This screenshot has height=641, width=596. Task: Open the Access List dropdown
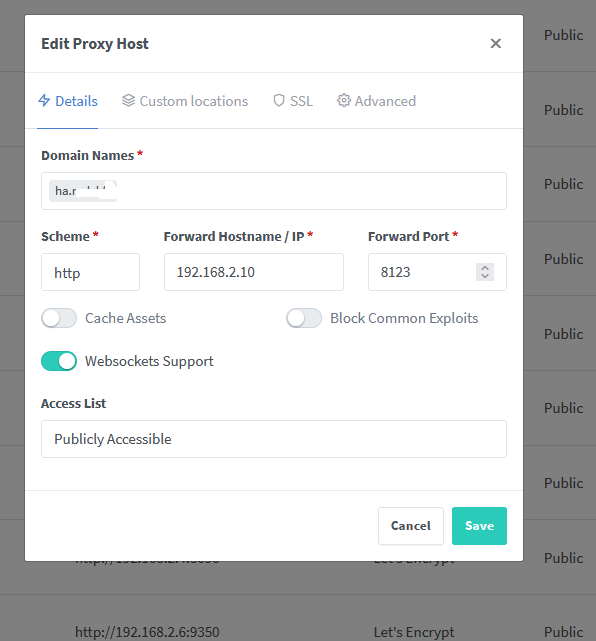click(274, 439)
